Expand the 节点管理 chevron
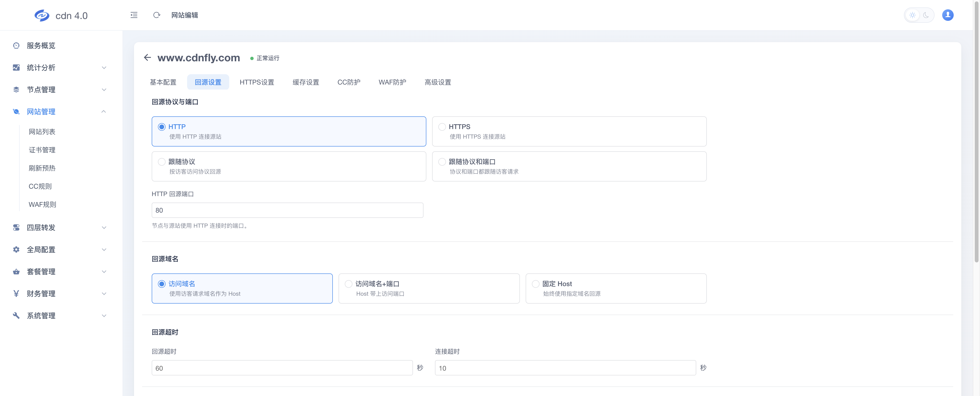Image resolution: width=980 pixels, height=396 pixels. [104, 90]
